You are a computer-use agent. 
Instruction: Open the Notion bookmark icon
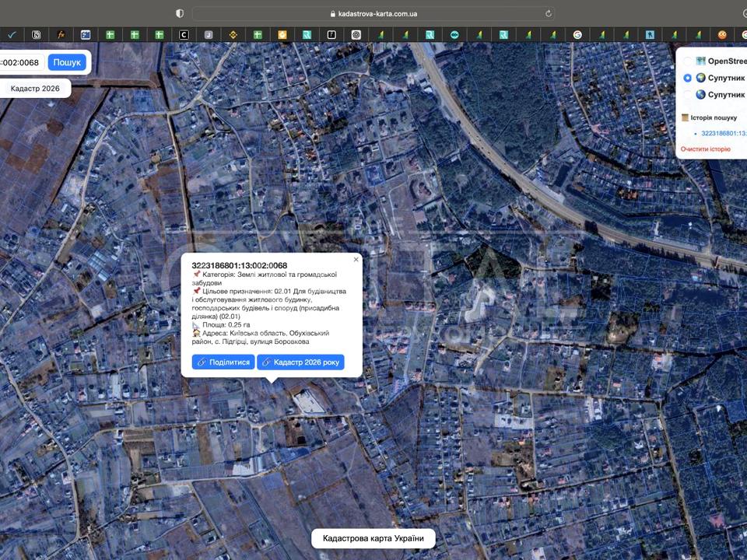pos(37,34)
